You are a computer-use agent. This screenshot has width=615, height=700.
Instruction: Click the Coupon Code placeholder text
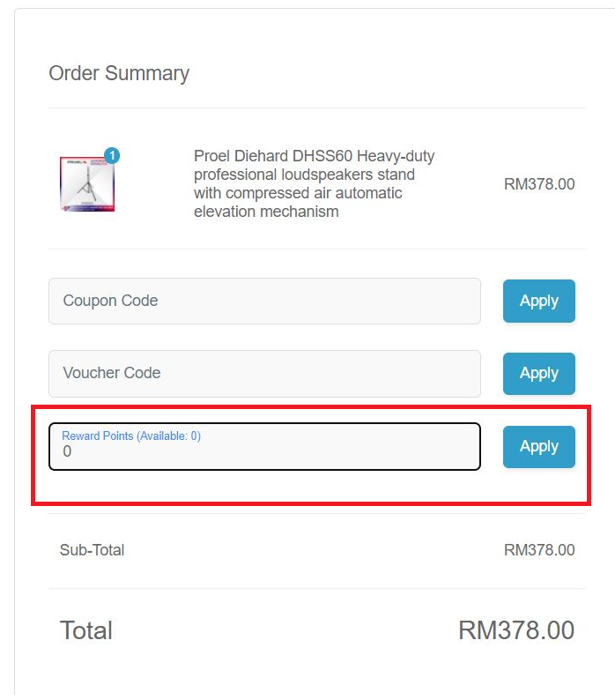pyautogui.click(x=110, y=301)
